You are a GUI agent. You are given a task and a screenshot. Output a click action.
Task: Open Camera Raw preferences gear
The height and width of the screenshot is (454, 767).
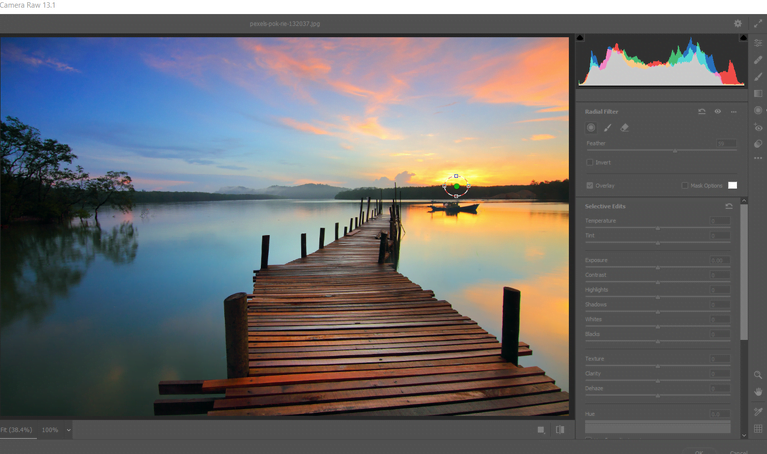click(x=738, y=23)
